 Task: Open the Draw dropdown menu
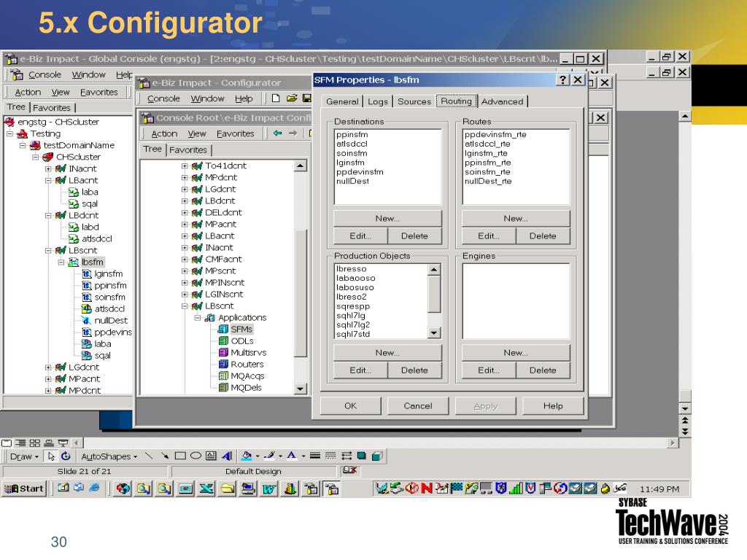tap(24, 456)
